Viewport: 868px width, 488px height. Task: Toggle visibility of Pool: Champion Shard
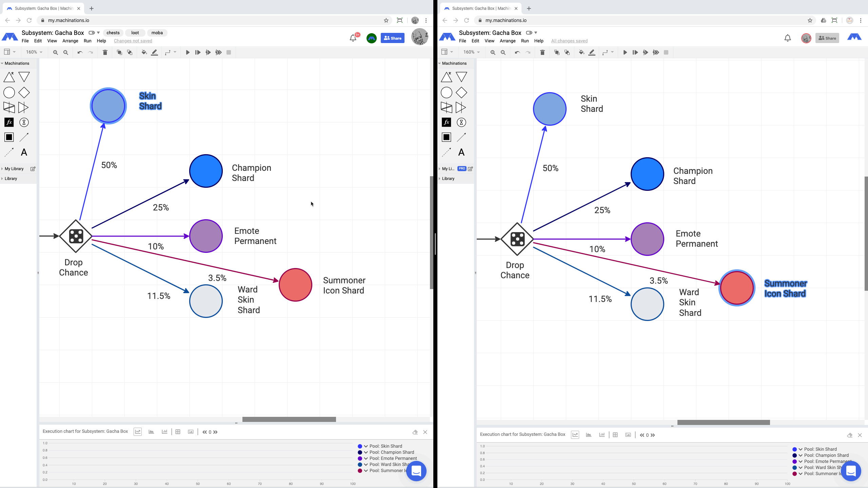(x=360, y=452)
